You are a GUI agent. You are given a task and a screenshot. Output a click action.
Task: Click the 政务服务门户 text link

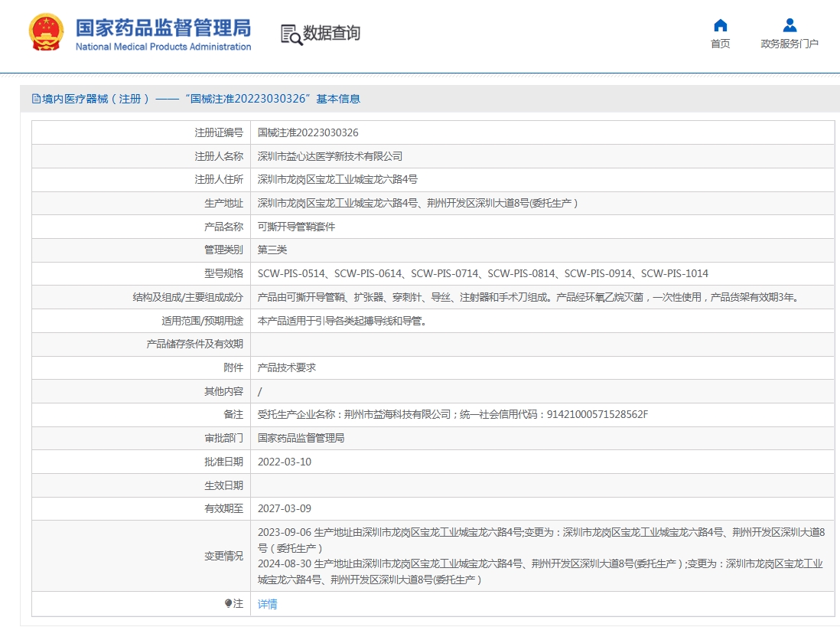point(790,44)
